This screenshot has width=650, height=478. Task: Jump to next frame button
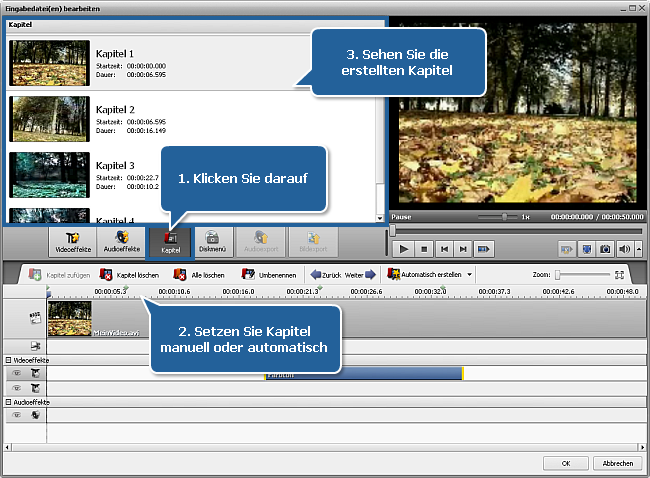(463, 249)
